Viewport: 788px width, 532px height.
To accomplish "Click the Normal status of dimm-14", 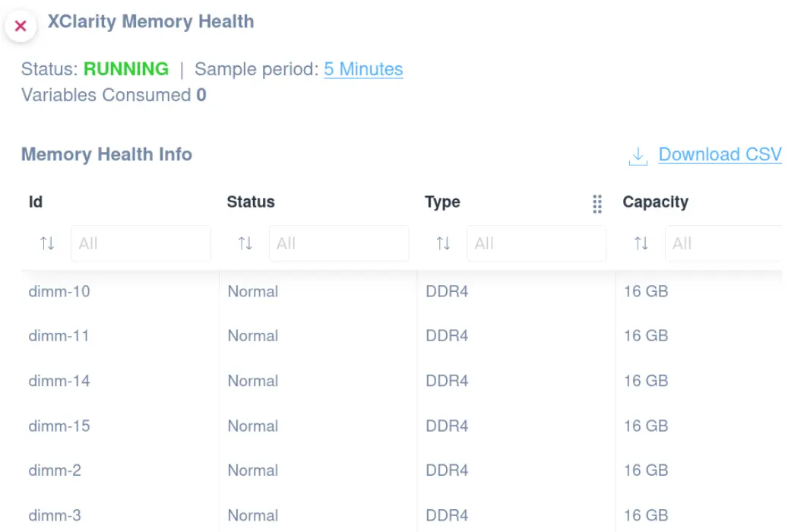I will coord(253,381).
